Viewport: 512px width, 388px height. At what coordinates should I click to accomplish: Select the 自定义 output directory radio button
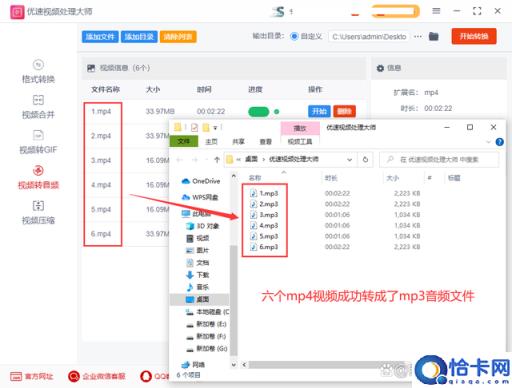[x=294, y=36]
